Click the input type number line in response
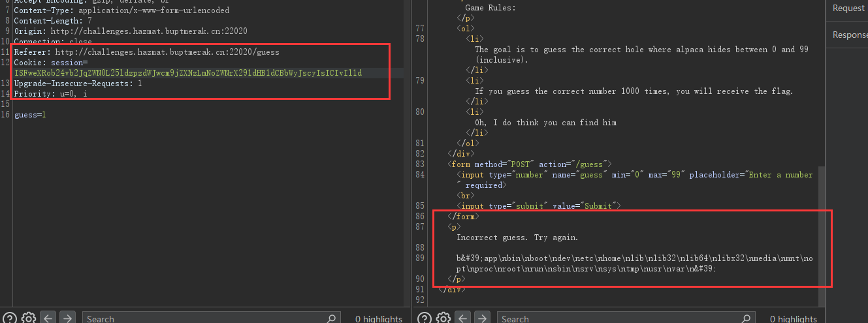The width and height of the screenshot is (868, 323). 635,179
